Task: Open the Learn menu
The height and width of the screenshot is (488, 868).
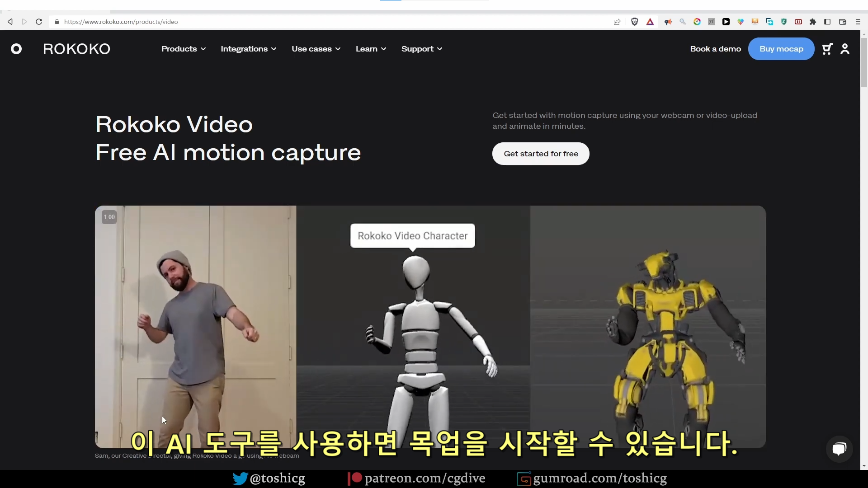Action: coord(371,49)
